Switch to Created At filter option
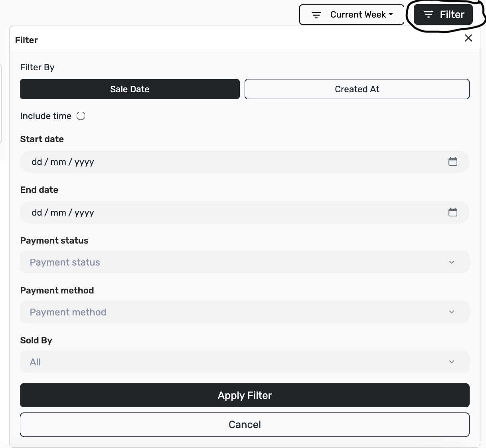Image resolution: width=486 pixels, height=448 pixels. tap(357, 89)
